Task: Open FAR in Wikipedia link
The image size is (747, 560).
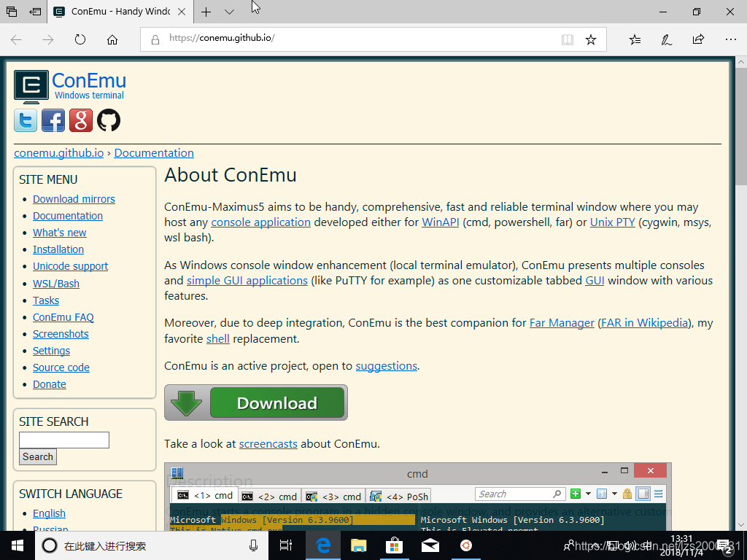Action: [645, 323]
